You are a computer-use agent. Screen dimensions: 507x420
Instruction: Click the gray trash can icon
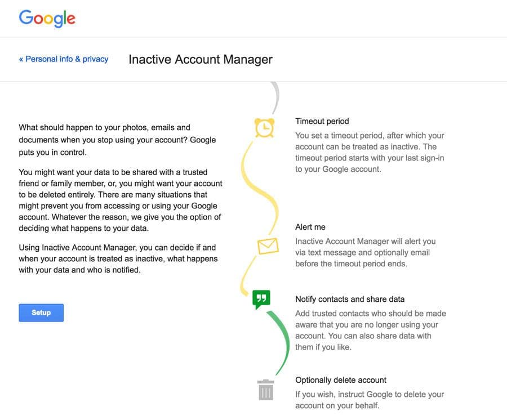266,390
